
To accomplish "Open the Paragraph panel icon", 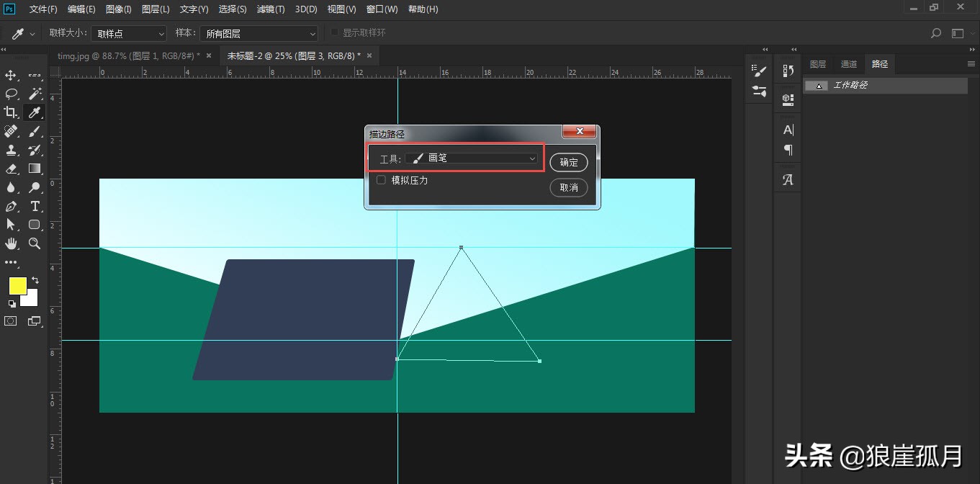I will (788, 150).
